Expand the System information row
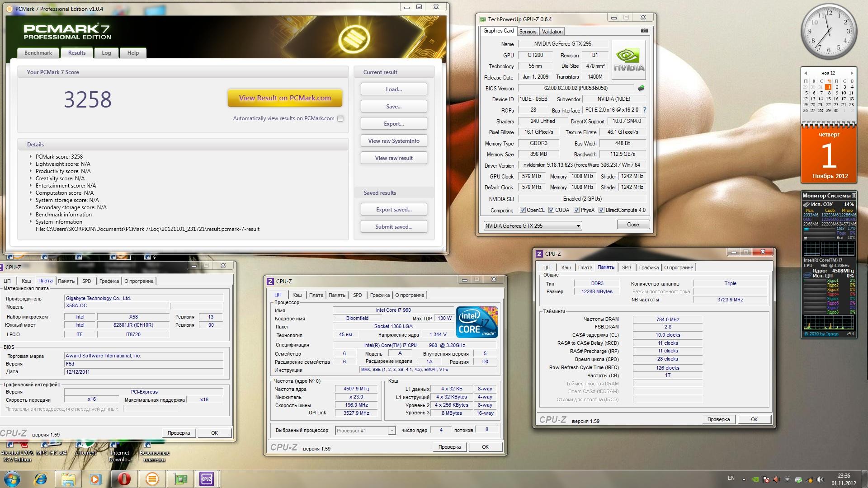This screenshot has width=868, height=488. pyautogui.click(x=31, y=221)
